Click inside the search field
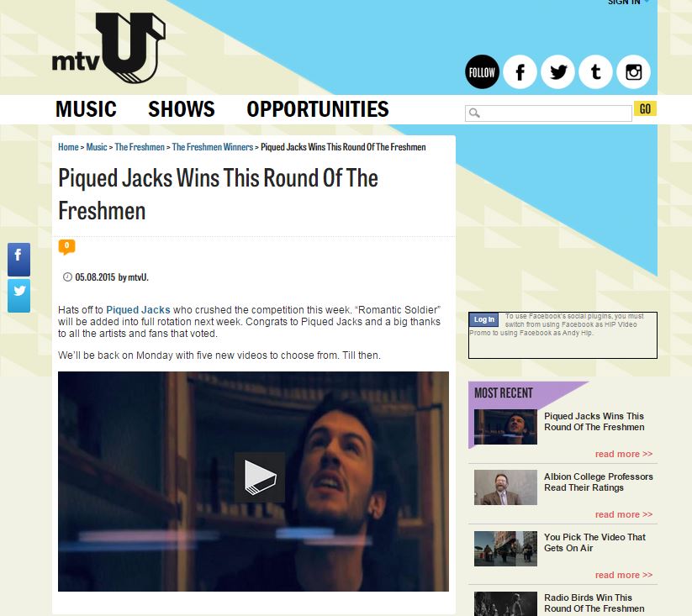692x616 pixels. (548, 113)
